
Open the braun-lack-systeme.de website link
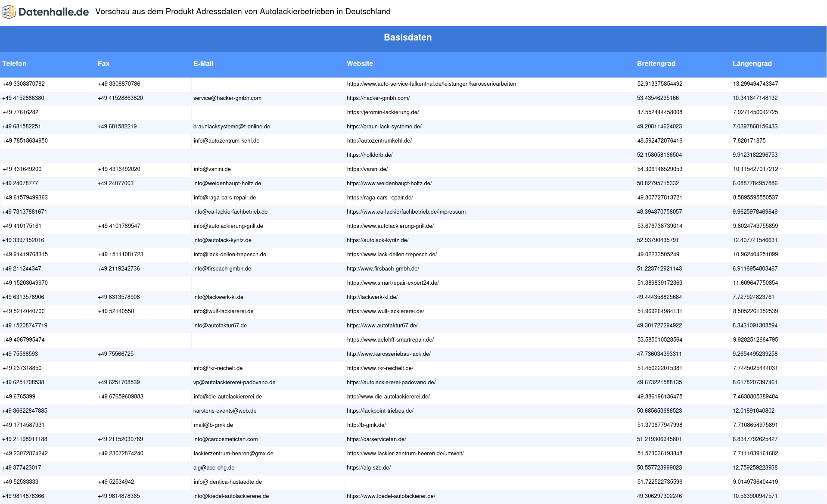(x=384, y=127)
